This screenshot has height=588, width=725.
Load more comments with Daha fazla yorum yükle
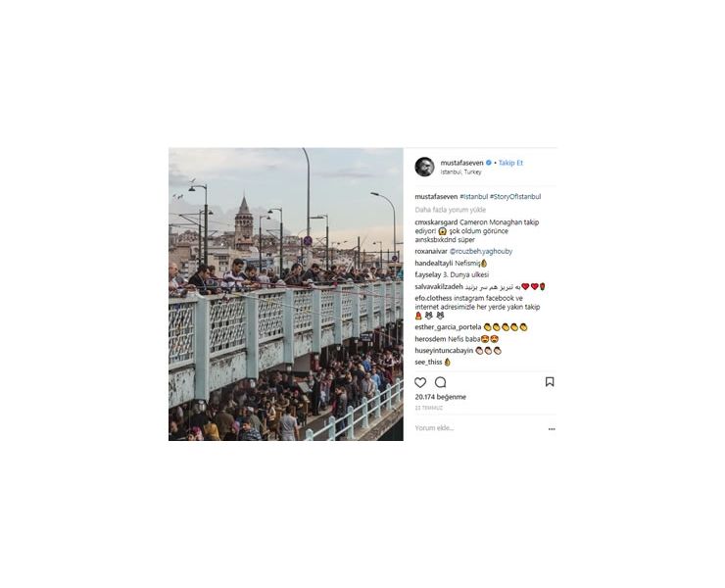[451, 210]
